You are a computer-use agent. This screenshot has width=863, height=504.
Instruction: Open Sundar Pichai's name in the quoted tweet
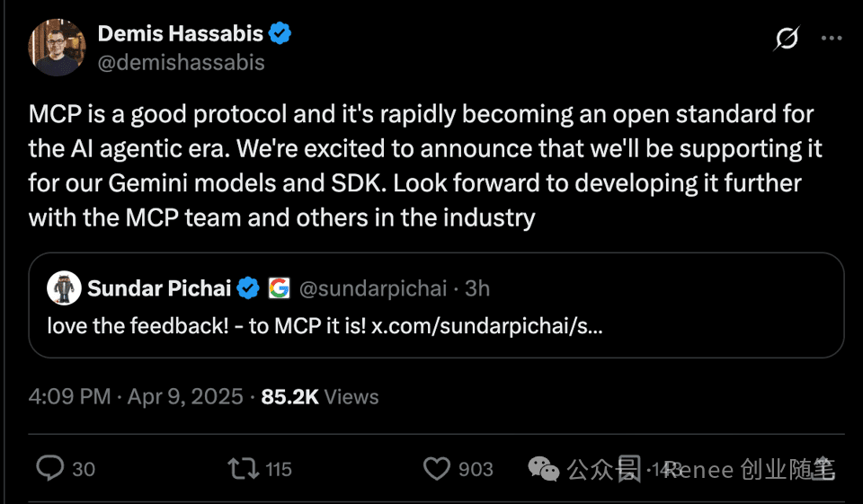pyautogui.click(x=160, y=288)
